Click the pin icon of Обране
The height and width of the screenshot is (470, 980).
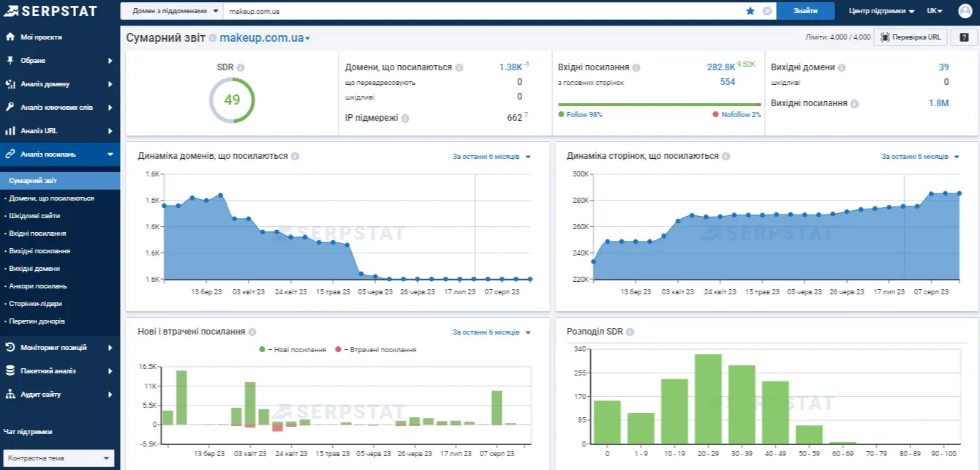click(x=10, y=60)
